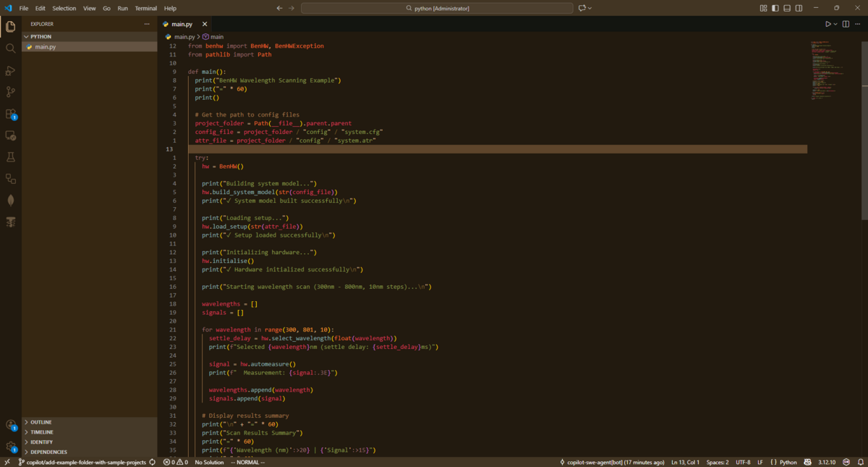The image size is (868, 467).
Task: Click the command center search box
Action: tap(436, 8)
